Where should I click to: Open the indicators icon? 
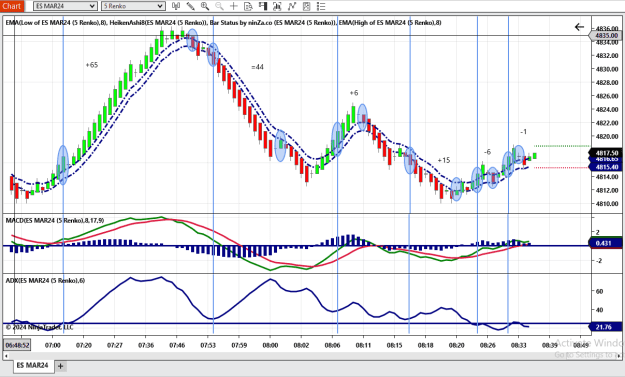[x=292, y=6]
